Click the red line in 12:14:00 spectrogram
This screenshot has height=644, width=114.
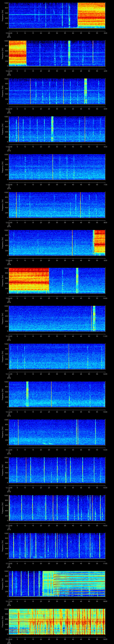point(26,470)
